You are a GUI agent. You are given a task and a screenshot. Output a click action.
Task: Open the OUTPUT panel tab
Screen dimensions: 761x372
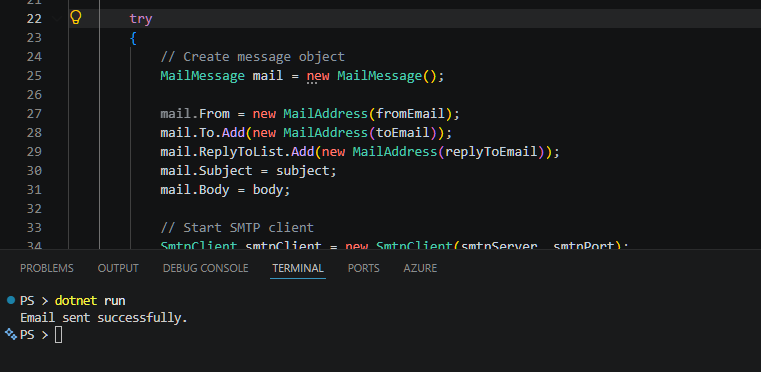click(118, 268)
